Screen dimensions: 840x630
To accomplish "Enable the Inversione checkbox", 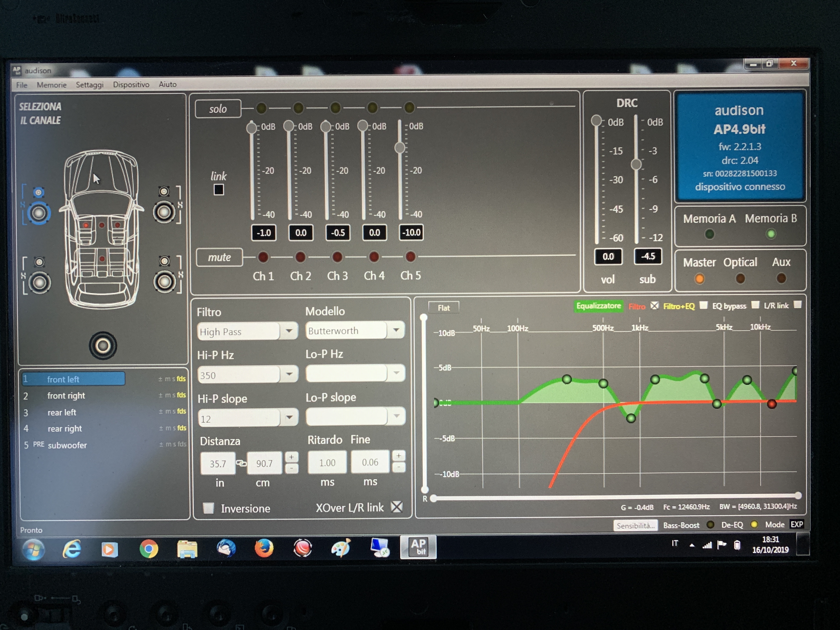I will pyautogui.click(x=209, y=508).
